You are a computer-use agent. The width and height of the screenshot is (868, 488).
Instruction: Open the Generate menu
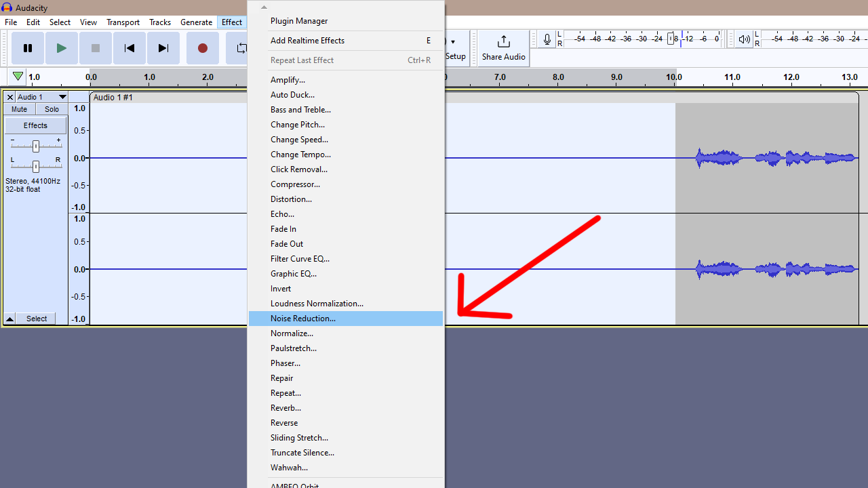[196, 22]
